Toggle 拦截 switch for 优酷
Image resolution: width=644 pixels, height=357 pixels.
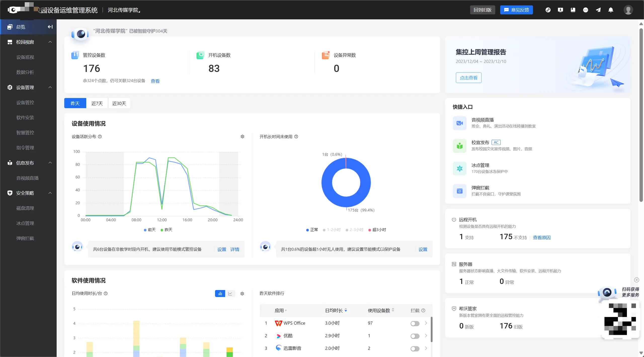click(x=415, y=336)
